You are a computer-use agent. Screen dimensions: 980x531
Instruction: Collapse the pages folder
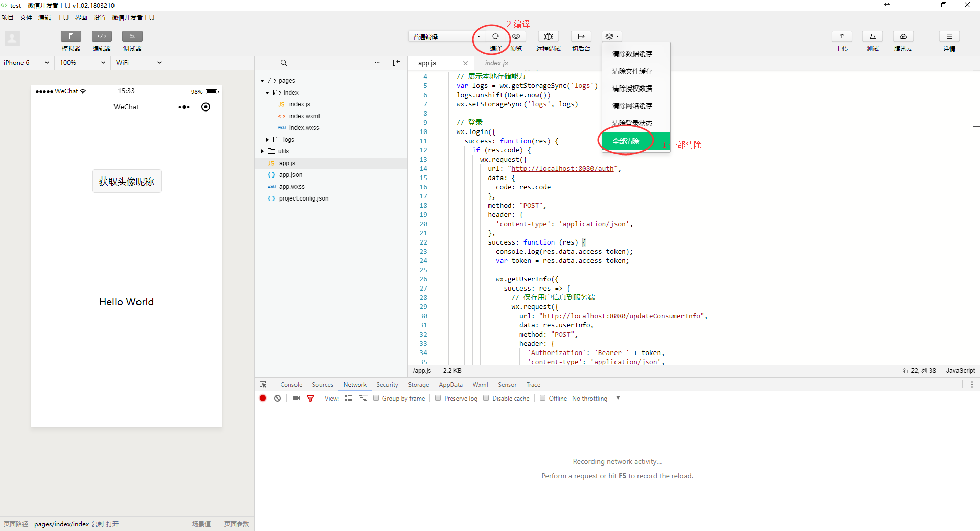coord(262,81)
